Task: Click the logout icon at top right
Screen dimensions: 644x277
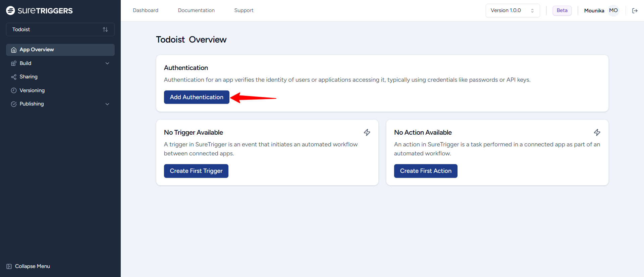Action: click(x=635, y=11)
